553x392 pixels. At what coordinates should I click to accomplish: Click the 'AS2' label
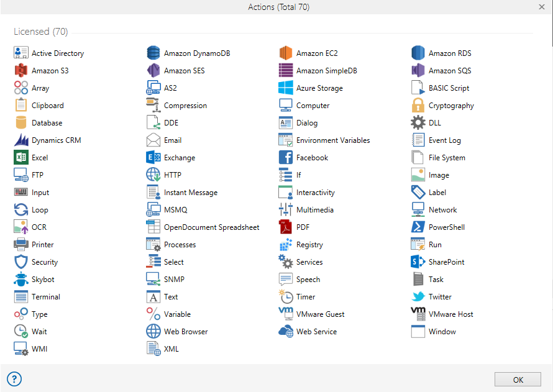(170, 88)
